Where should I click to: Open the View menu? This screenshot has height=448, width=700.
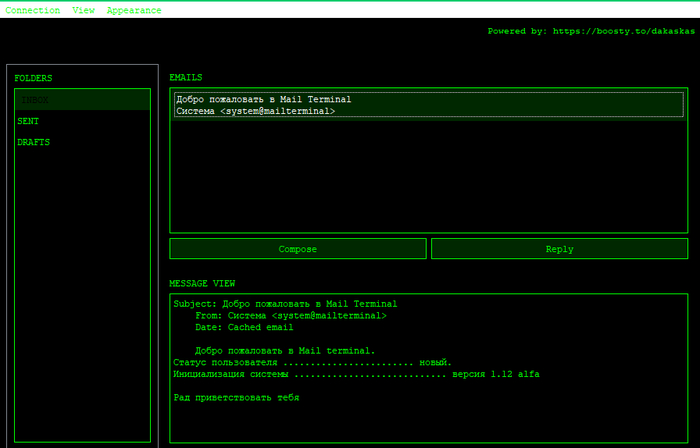tap(83, 10)
